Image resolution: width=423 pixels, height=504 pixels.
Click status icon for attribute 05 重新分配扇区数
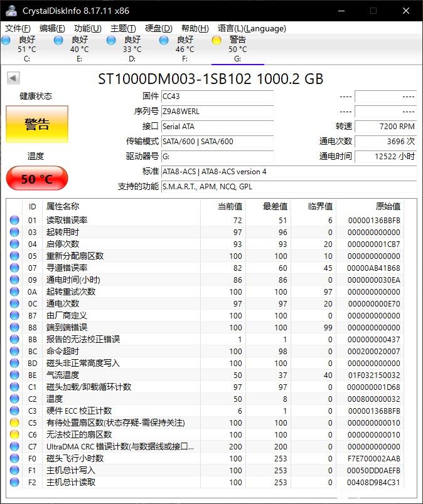coord(14,256)
